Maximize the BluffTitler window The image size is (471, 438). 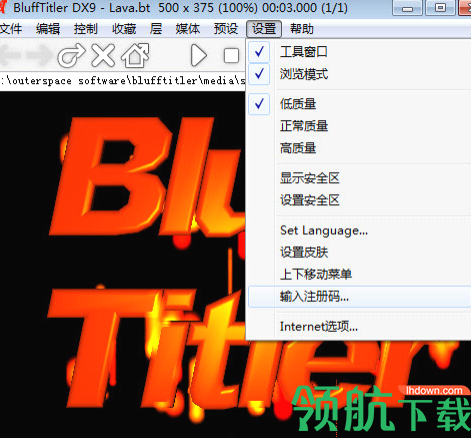point(440,8)
